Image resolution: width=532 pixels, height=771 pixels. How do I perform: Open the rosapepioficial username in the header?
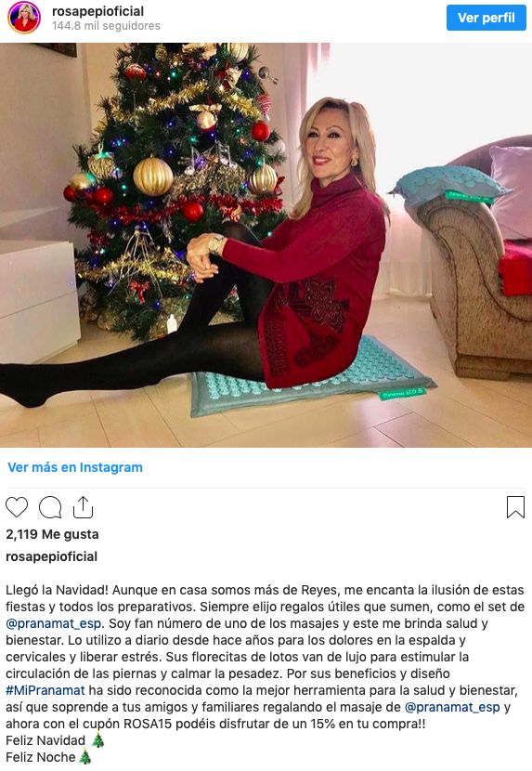(97, 11)
